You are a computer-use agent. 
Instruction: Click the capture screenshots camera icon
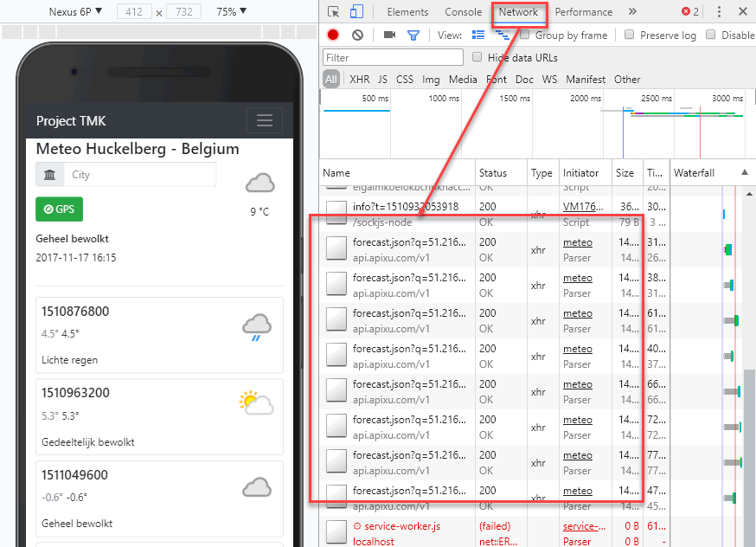click(389, 35)
